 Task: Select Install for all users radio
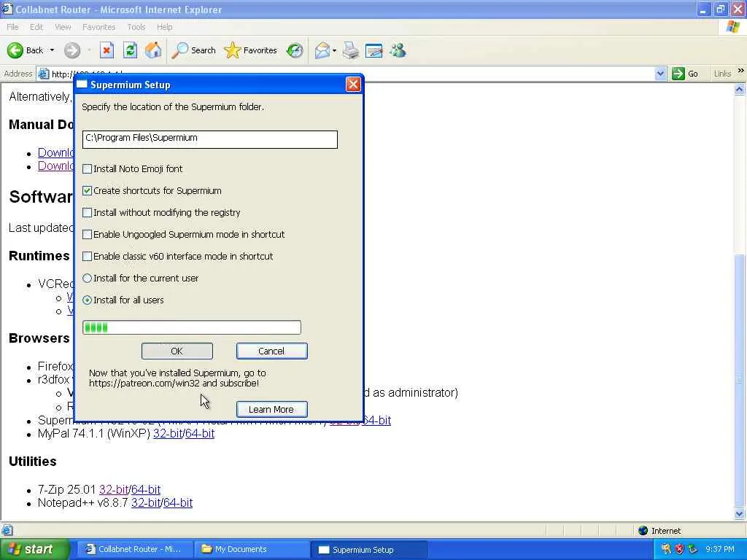(88, 300)
